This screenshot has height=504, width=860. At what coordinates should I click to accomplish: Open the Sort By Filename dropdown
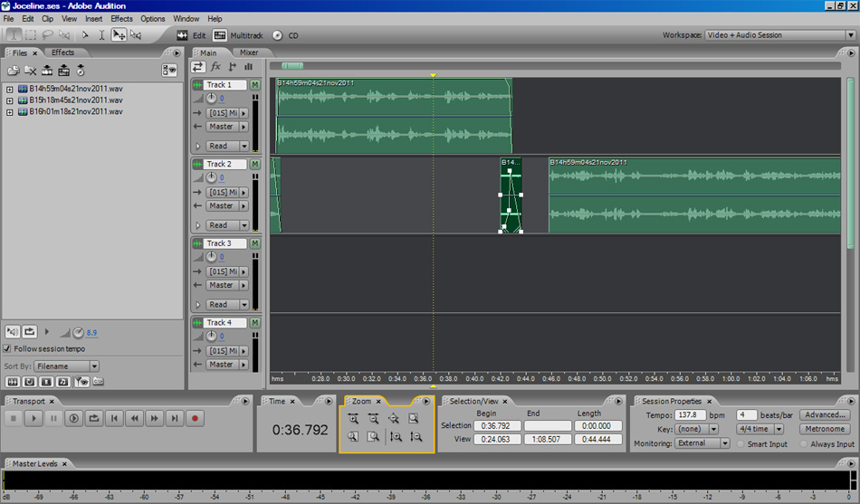point(66,366)
